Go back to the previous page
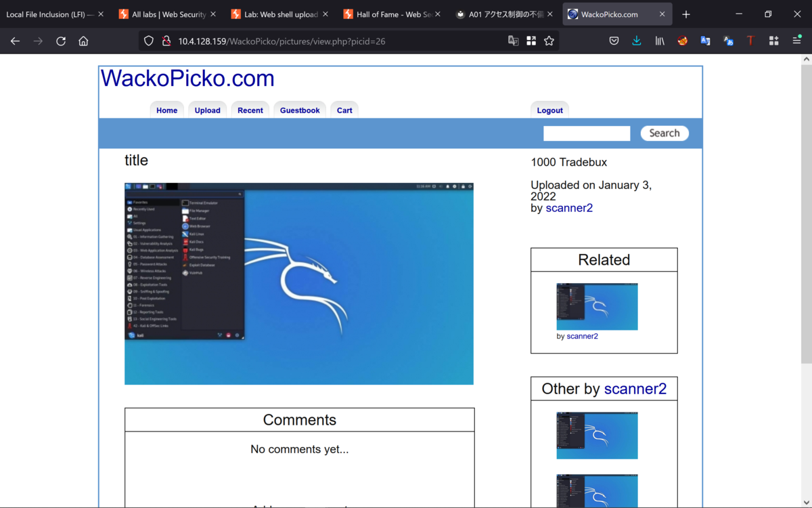This screenshot has height=508, width=812. tap(15, 41)
